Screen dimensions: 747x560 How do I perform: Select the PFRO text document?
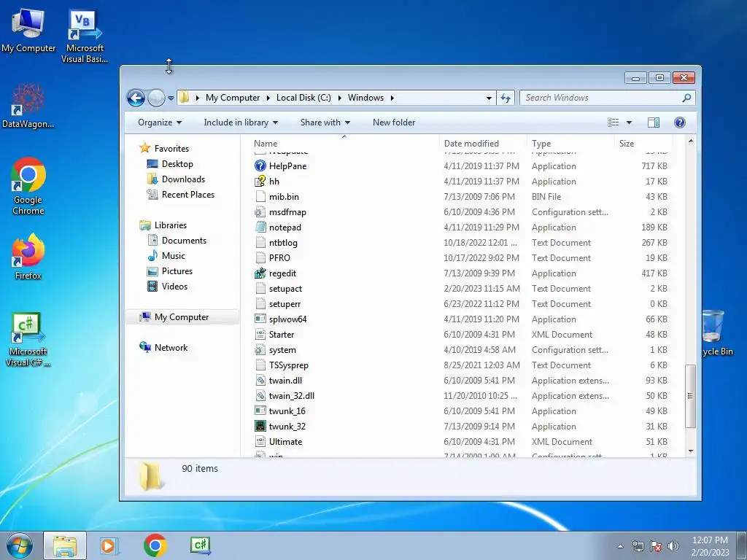click(x=279, y=257)
